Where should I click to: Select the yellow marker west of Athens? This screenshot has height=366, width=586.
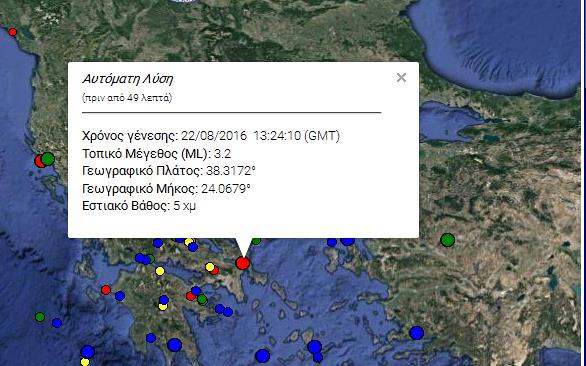coord(210,267)
